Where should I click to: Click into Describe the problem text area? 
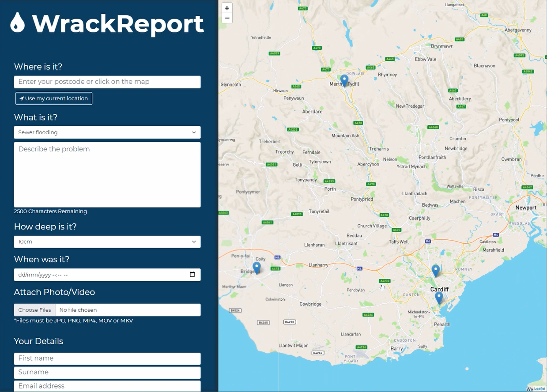[107, 174]
